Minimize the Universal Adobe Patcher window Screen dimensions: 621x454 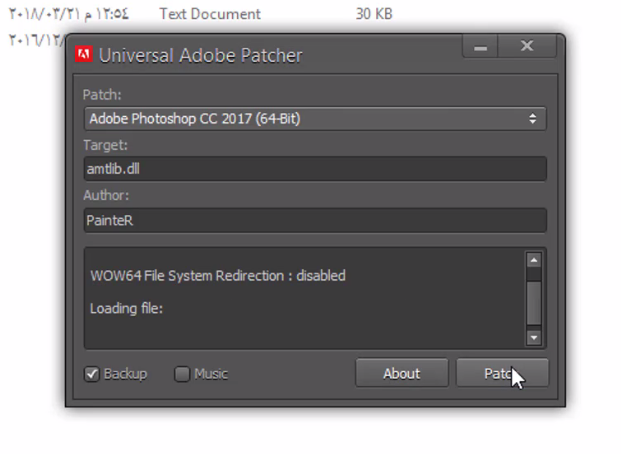(480, 47)
